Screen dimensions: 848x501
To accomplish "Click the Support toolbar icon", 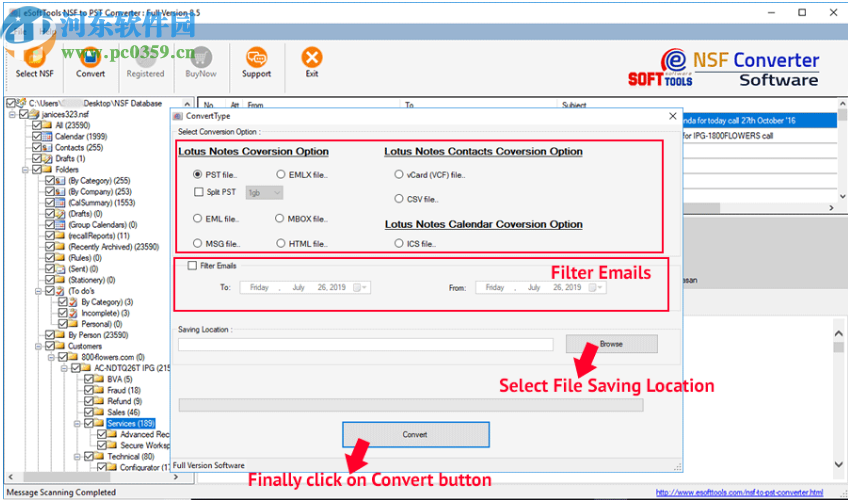I will [x=256, y=57].
